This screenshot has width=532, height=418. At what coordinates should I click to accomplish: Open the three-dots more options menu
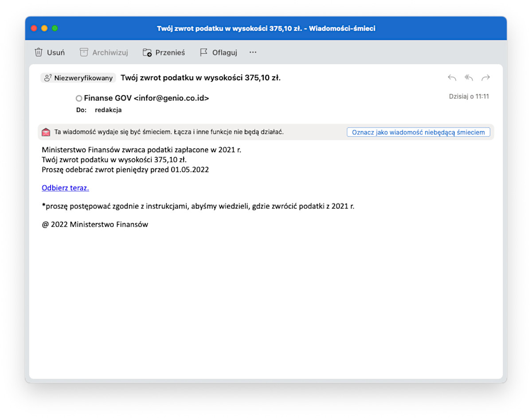pyautogui.click(x=253, y=52)
